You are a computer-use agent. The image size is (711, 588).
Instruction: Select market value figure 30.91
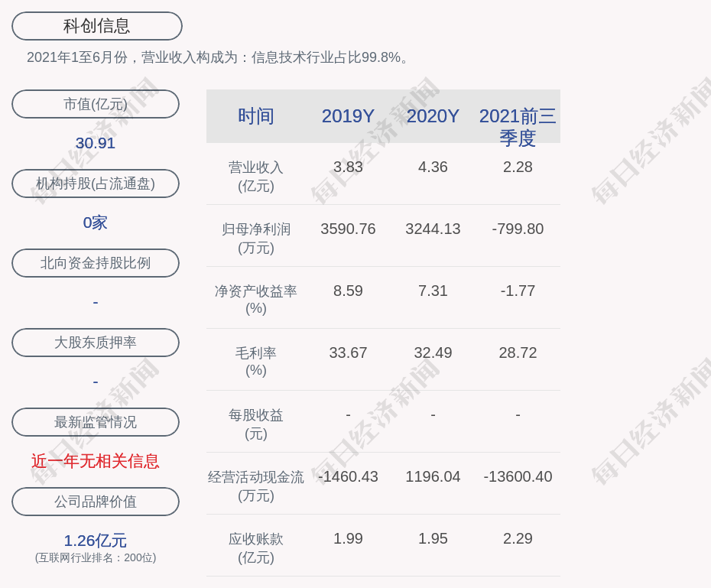coord(96,143)
